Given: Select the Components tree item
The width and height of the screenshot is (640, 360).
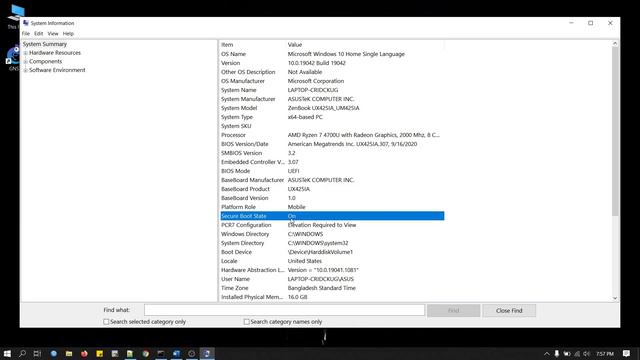Looking at the screenshot, I should point(45,61).
